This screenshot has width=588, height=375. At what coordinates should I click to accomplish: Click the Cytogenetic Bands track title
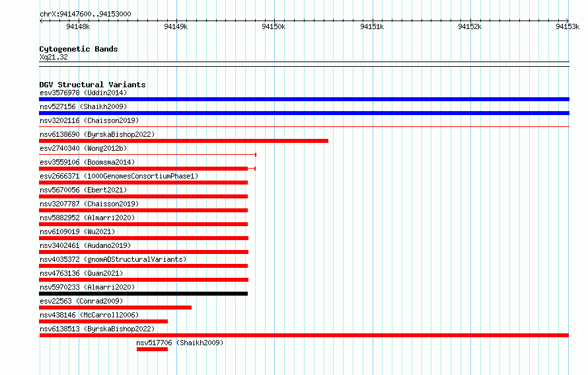coord(79,49)
